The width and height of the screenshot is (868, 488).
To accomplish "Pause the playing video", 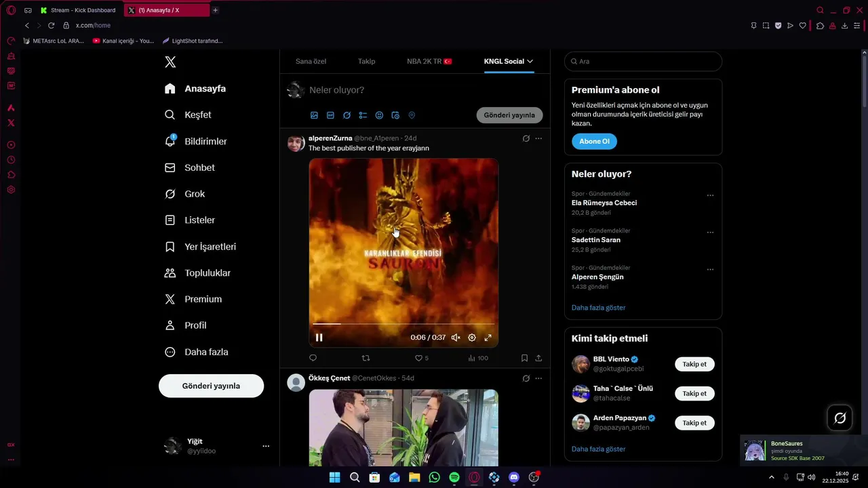I will point(319,338).
